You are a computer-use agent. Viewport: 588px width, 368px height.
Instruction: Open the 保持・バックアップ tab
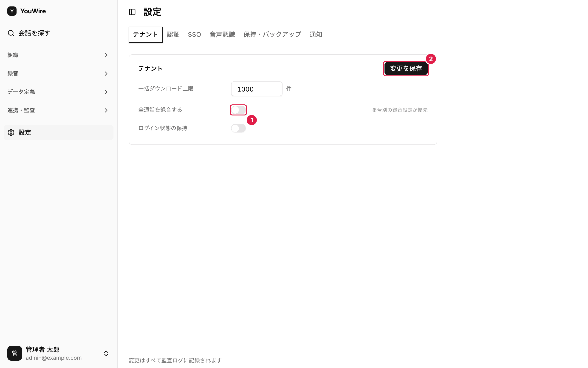pyautogui.click(x=272, y=34)
